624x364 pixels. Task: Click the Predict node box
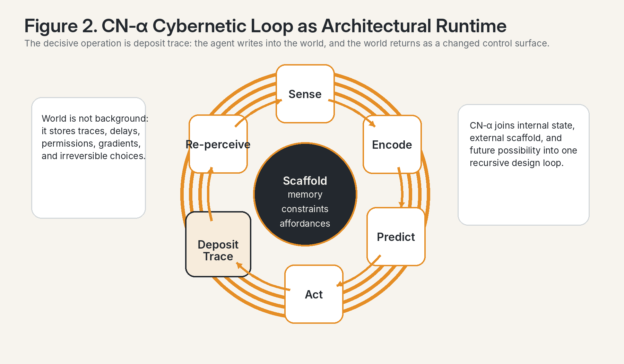396,237
